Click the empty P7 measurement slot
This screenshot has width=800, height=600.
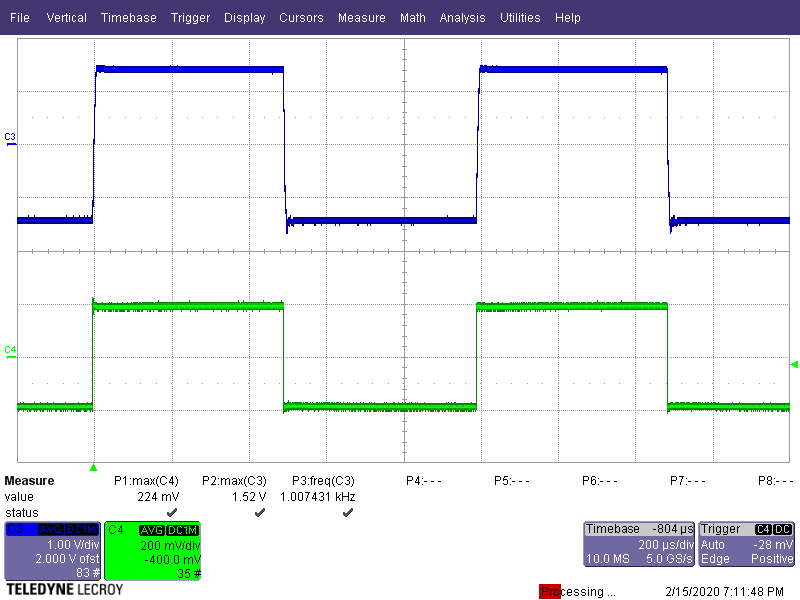688,481
